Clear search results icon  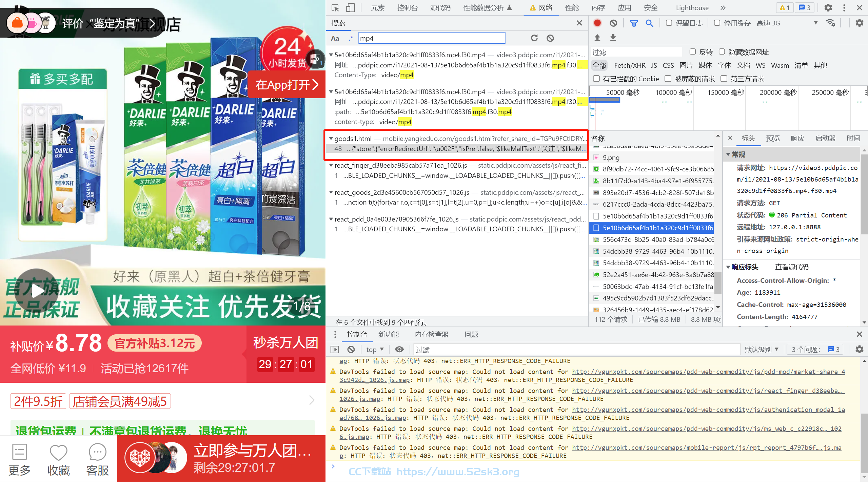[550, 38]
